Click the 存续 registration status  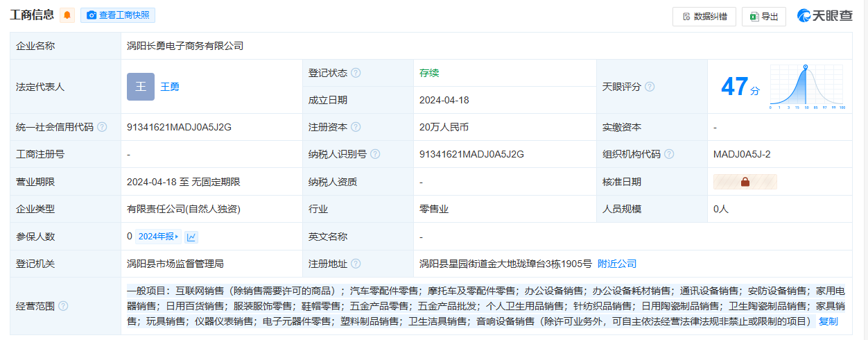[429, 73]
